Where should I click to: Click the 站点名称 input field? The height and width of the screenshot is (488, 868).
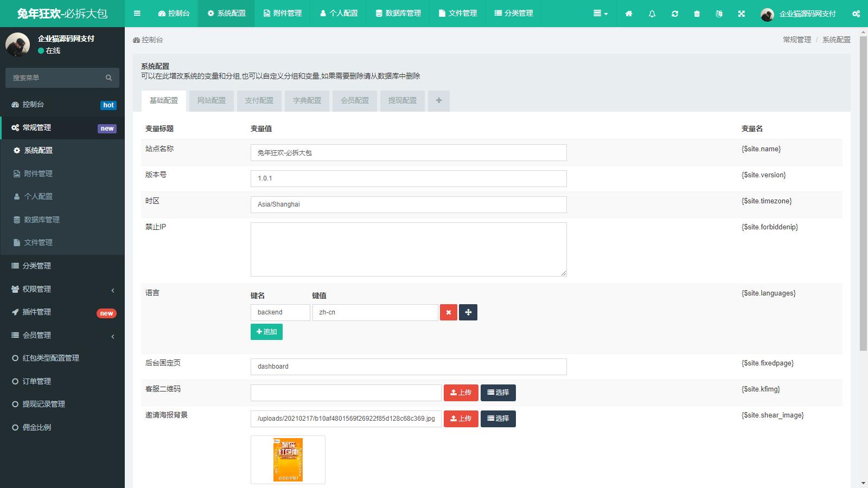point(408,152)
